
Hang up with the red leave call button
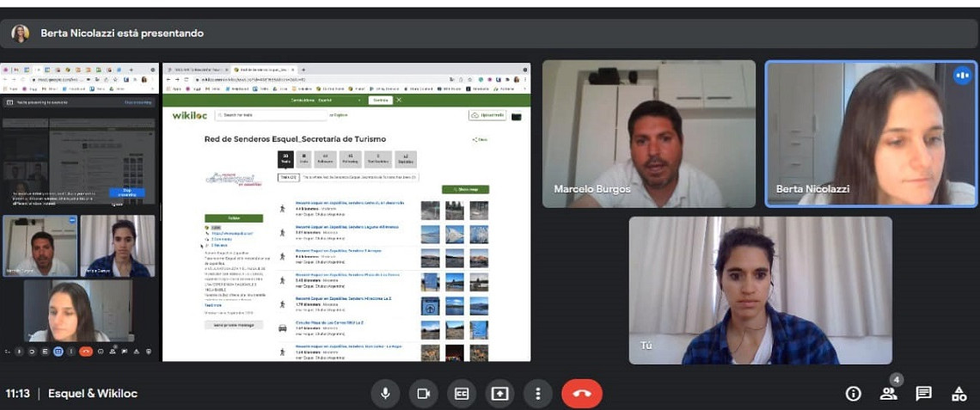582,394
